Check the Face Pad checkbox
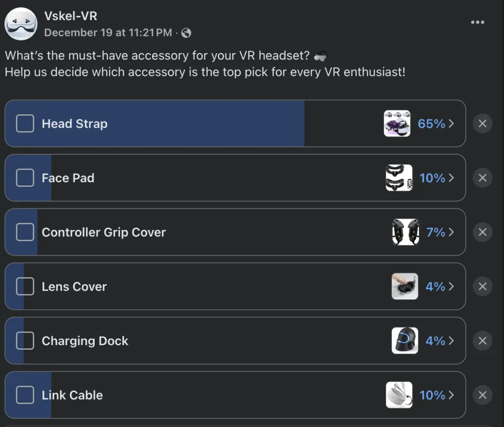This screenshot has height=427, width=504. (x=25, y=178)
